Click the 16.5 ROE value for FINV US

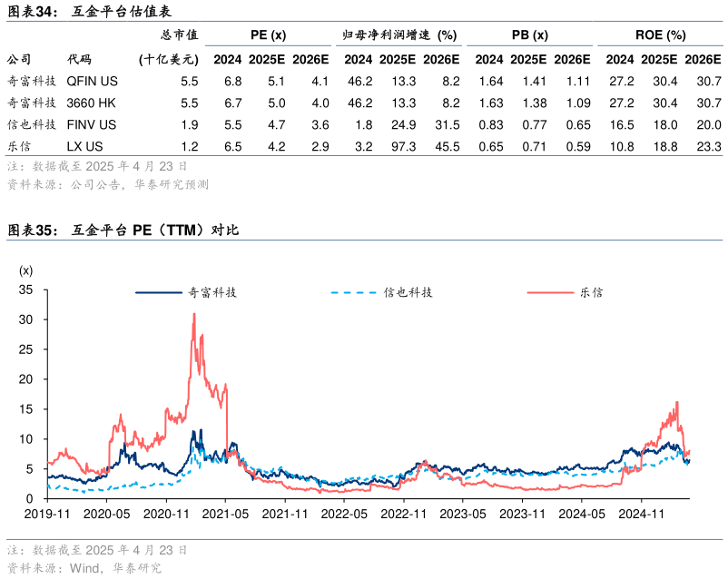click(622, 125)
